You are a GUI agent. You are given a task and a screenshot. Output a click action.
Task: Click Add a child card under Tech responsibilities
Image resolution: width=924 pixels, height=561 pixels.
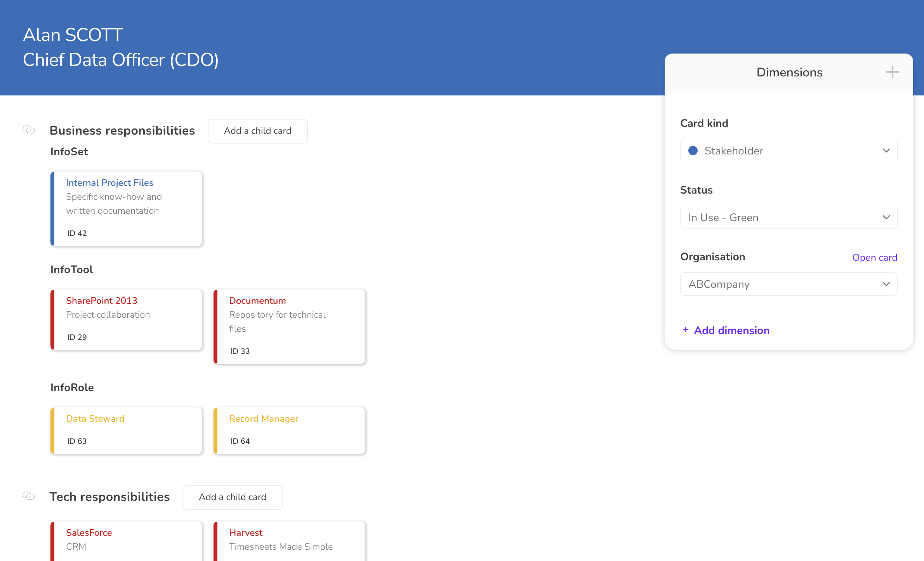pyautogui.click(x=232, y=497)
